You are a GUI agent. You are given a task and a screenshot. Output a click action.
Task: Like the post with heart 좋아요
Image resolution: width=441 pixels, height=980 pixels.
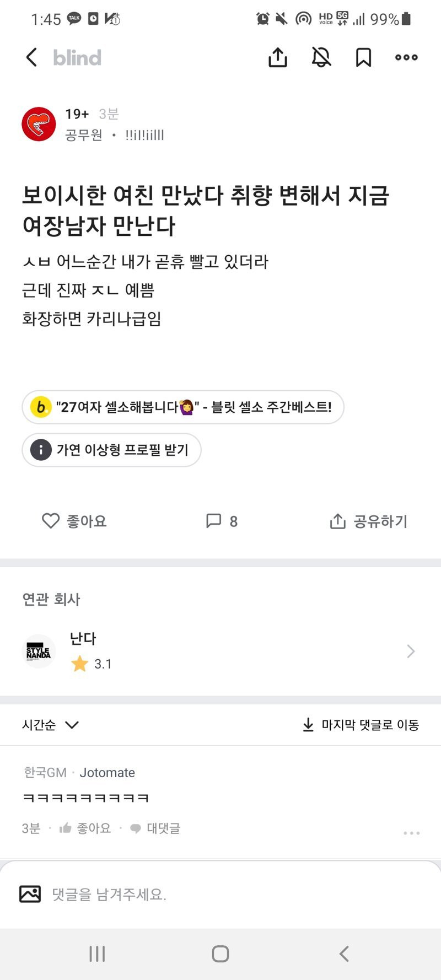coord(74,521)
